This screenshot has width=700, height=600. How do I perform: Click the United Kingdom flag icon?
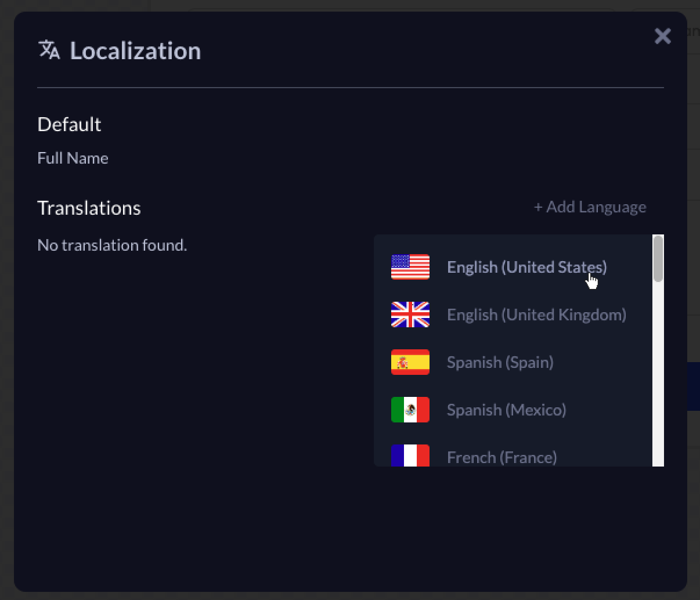coord(410,315)
